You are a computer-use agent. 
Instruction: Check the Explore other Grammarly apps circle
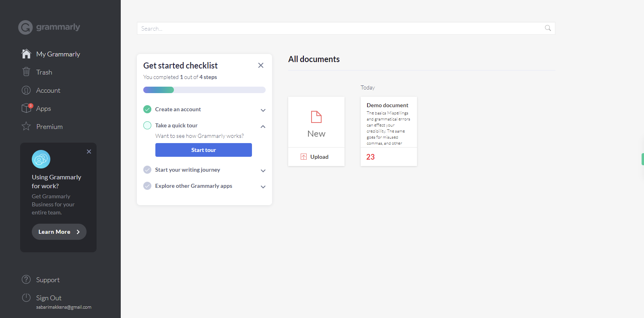click(x=147, y=186)
